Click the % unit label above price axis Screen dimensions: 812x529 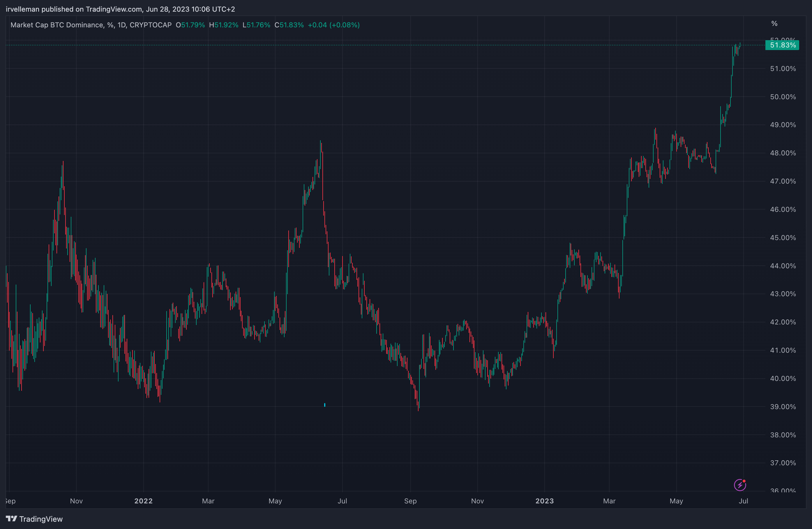(774, 24)
